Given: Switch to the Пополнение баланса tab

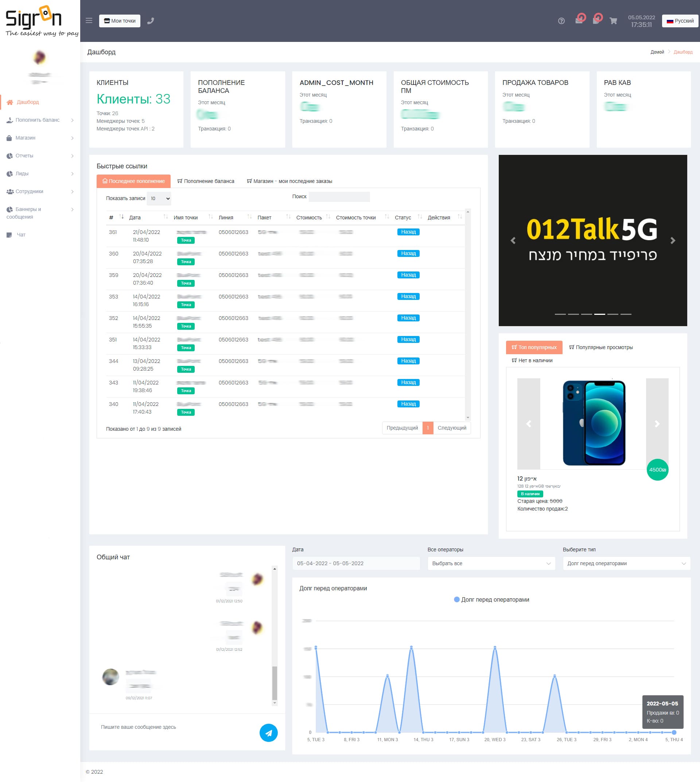Looking at the screenshot, I should pyautogui.click(x=205, y=181).
